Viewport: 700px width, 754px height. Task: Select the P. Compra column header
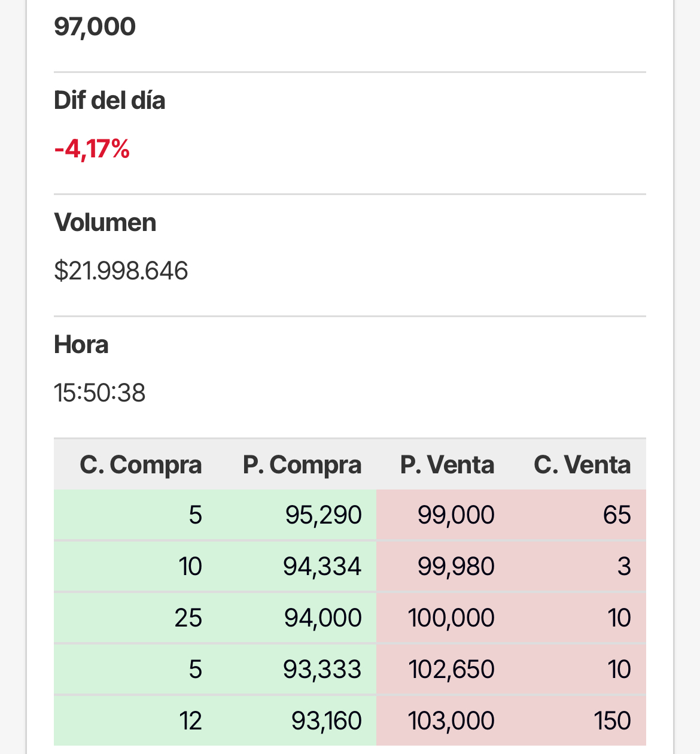click(x=302, y=465)
